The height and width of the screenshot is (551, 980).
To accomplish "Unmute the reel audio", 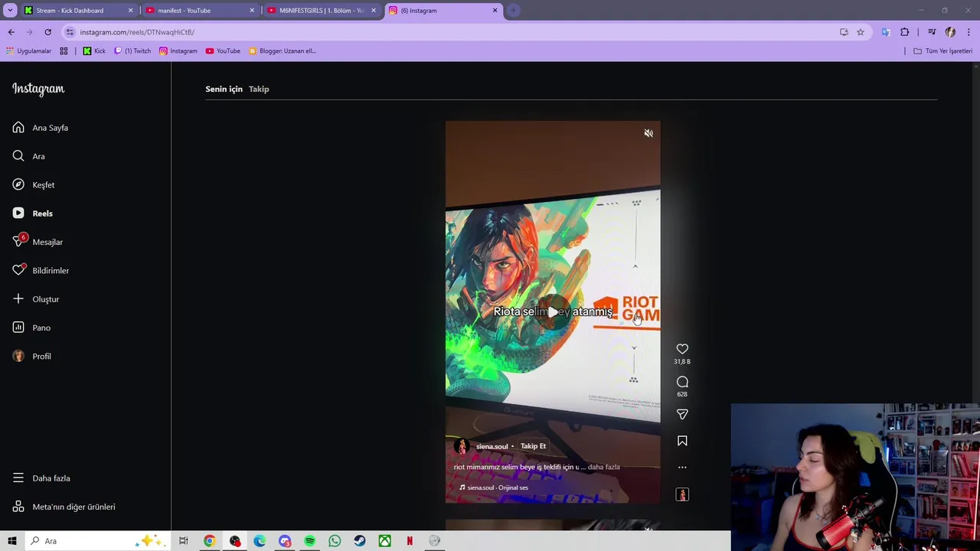I will [x=648, y=133].
